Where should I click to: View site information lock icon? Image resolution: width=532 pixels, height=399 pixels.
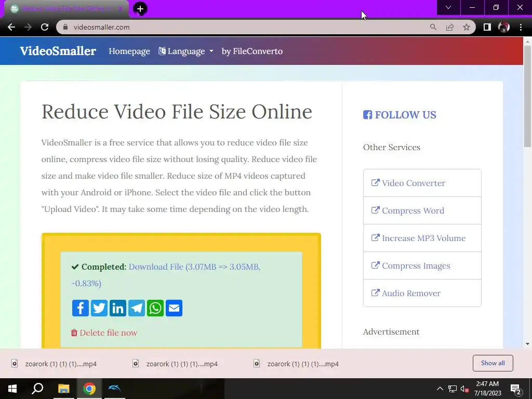[65, 27]
